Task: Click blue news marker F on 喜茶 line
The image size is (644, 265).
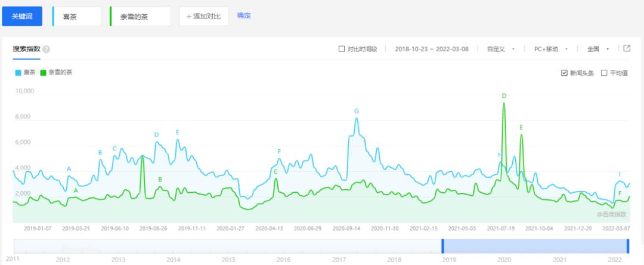Action: pos(279,152)
